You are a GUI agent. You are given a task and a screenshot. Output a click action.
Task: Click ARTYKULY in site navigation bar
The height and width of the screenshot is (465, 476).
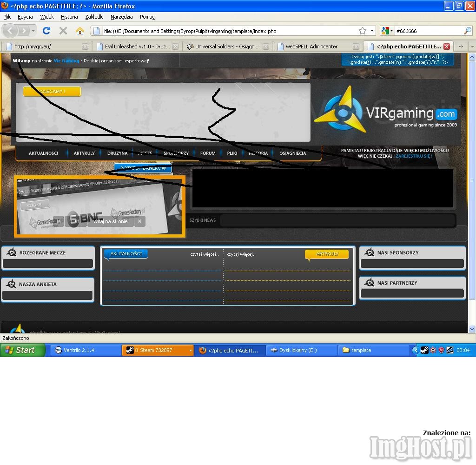coord(84,153)
